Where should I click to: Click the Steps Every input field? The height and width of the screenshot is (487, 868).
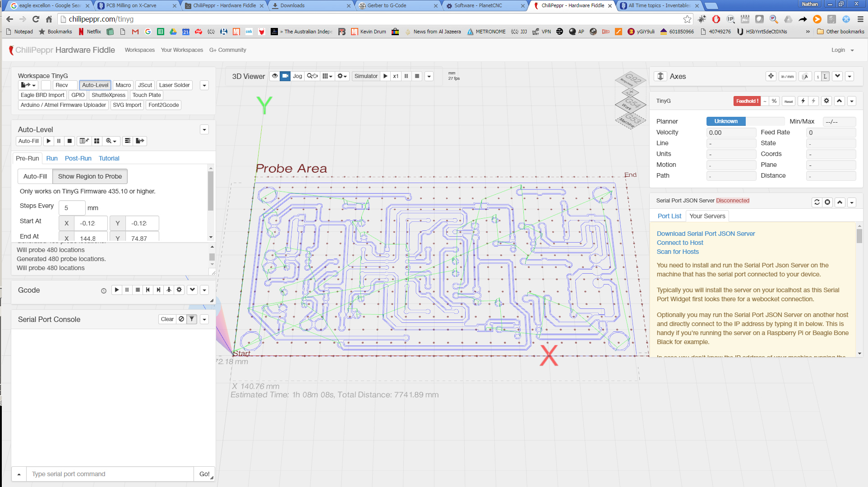tap(72, 208)
